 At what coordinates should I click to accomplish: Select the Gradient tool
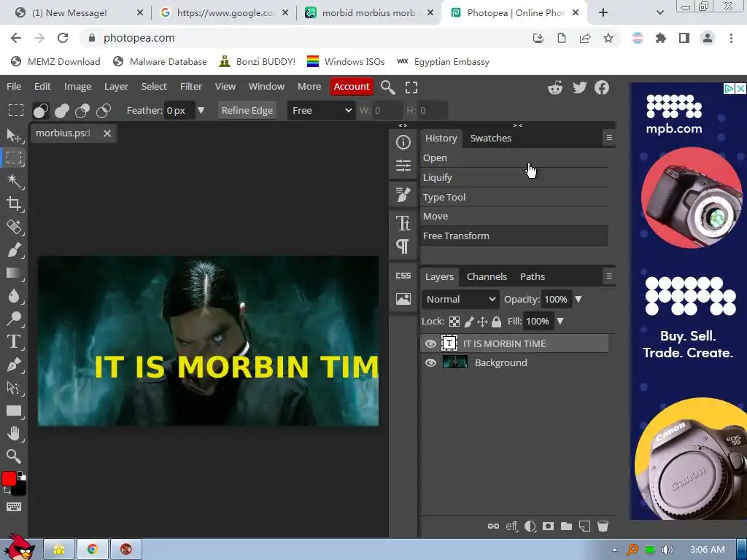coord(14,273)
